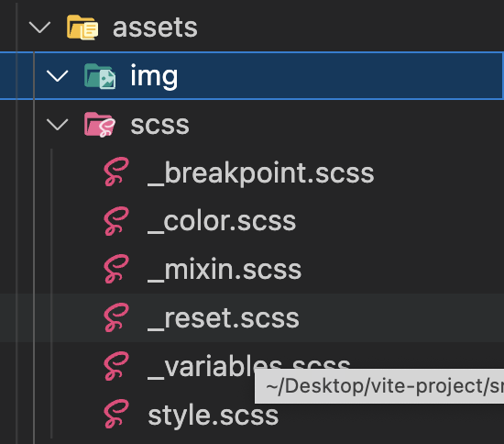This screenshot has width=504, height=444.
Task: Click the Sass icon beside _breakpoint.scss
Action: tap(116, 172)
